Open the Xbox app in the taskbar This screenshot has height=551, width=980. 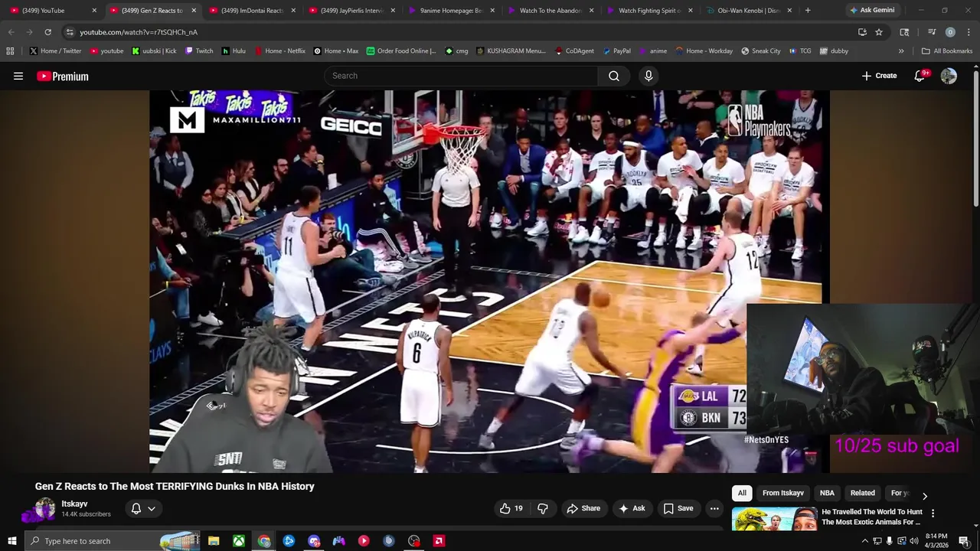[x=239, y=541]
